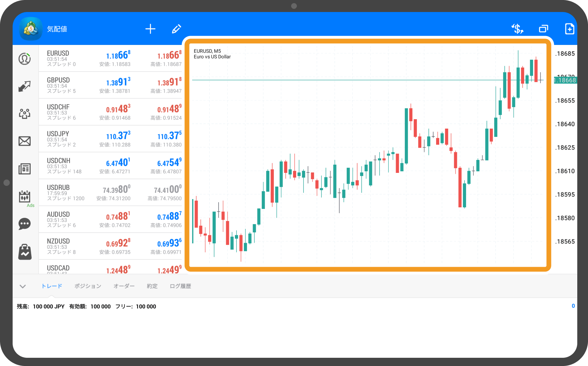The height and width of the screenshot is (366, 588).
Task: Tap USDCHF ask price 0.91489
Action: pos(170,109)
